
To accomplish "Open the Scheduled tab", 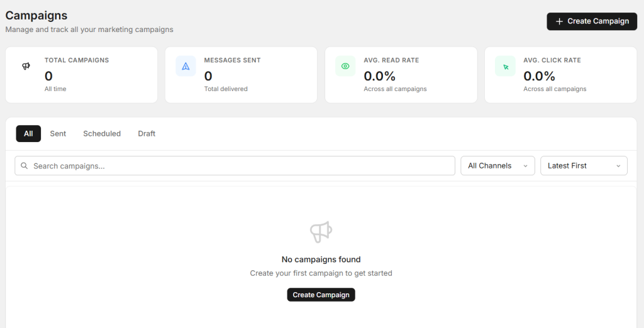I will click(x=102, y=133).
